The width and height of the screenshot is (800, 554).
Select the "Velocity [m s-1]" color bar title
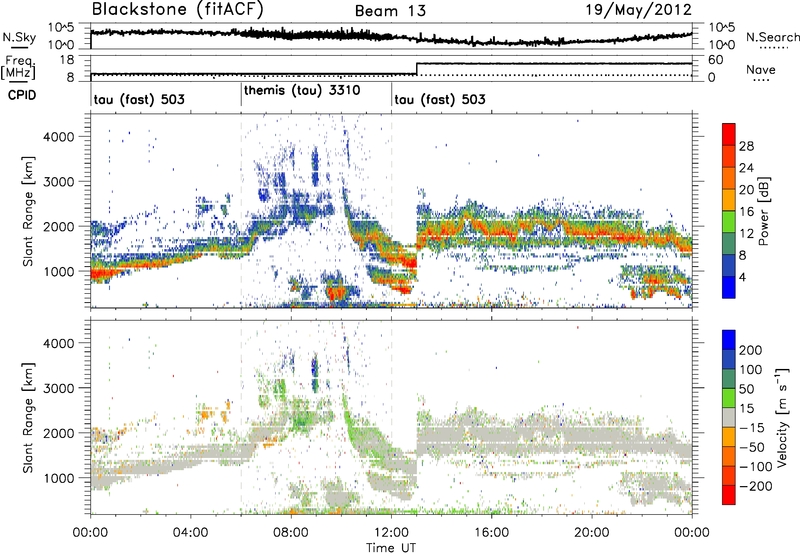coord(783,417)
